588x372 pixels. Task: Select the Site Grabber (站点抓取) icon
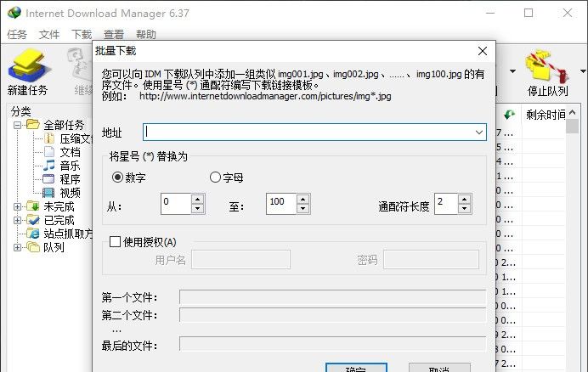pyautogui.click(x=32, y=234)
